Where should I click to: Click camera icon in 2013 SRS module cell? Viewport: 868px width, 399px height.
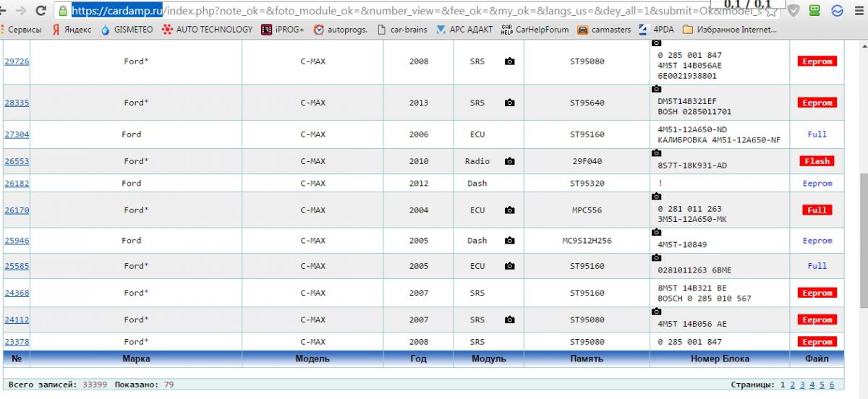click(510, 103)
